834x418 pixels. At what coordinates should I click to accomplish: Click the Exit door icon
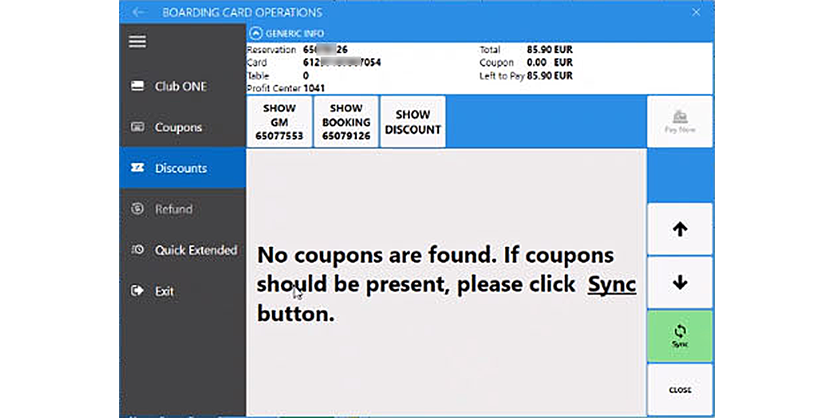(138, 291)
